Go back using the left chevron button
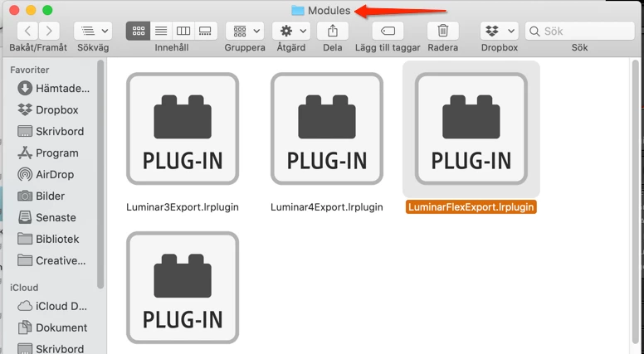The height and width of the screenshot is (354, 644). tap(27, 31)
